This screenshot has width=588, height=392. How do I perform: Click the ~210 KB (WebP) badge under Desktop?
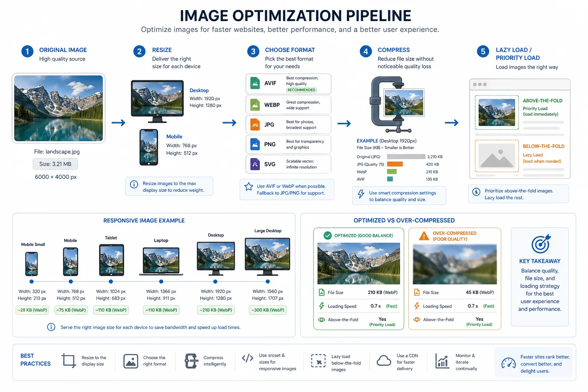[216, 310]
